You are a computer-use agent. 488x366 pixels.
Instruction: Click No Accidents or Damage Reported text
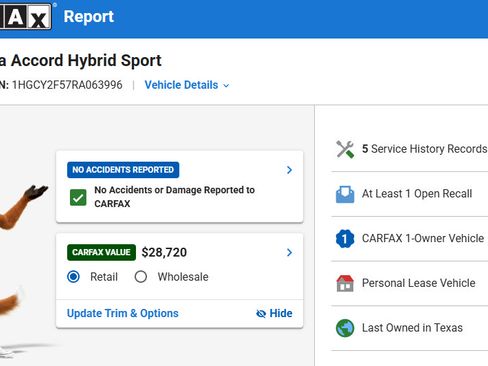pos(174,197)
